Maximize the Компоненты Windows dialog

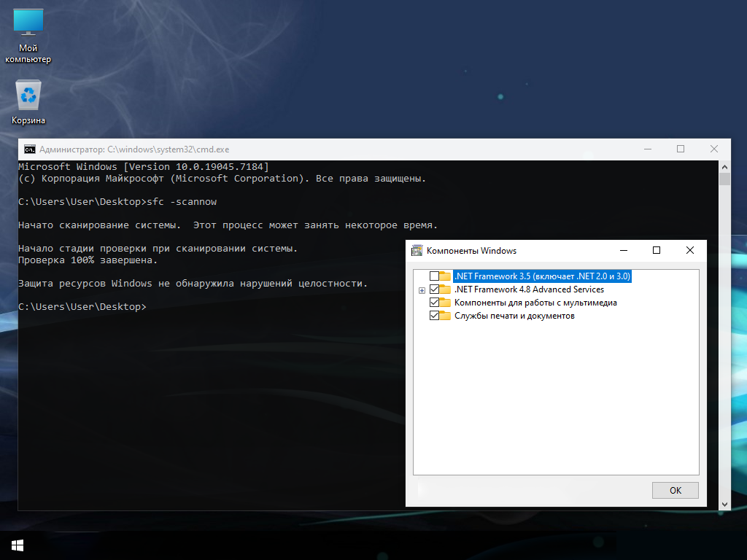pos(657,251)
